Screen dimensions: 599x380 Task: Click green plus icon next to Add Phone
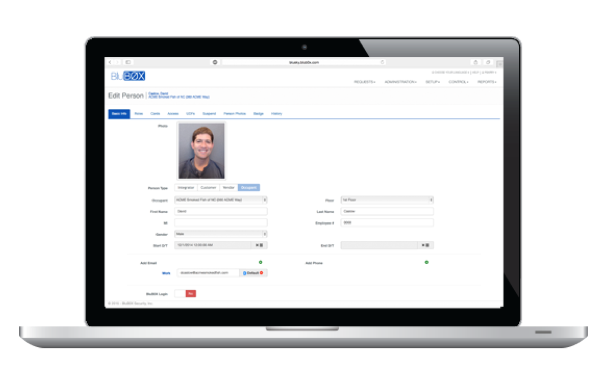(427, 262)
